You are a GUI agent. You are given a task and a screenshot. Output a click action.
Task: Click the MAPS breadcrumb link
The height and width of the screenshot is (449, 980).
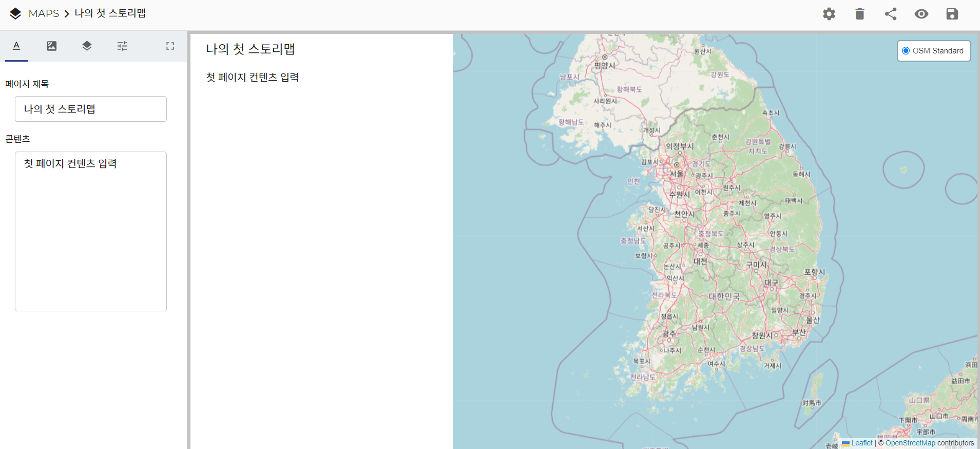point(44,13)
